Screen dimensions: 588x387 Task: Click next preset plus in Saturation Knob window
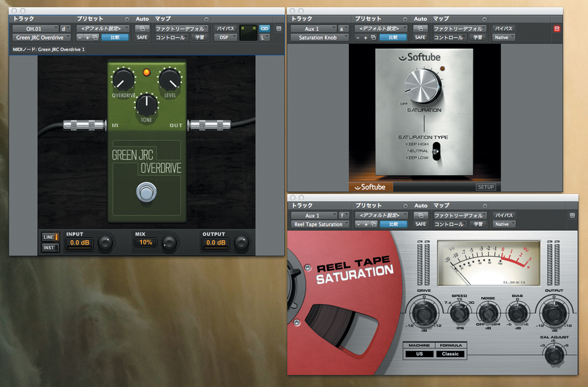click(365, 37)
